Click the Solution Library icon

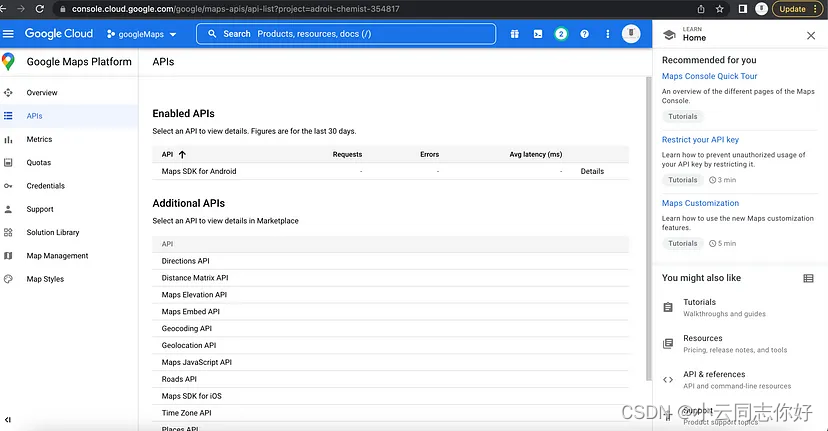pyautogui.click(x=8, y=232)
